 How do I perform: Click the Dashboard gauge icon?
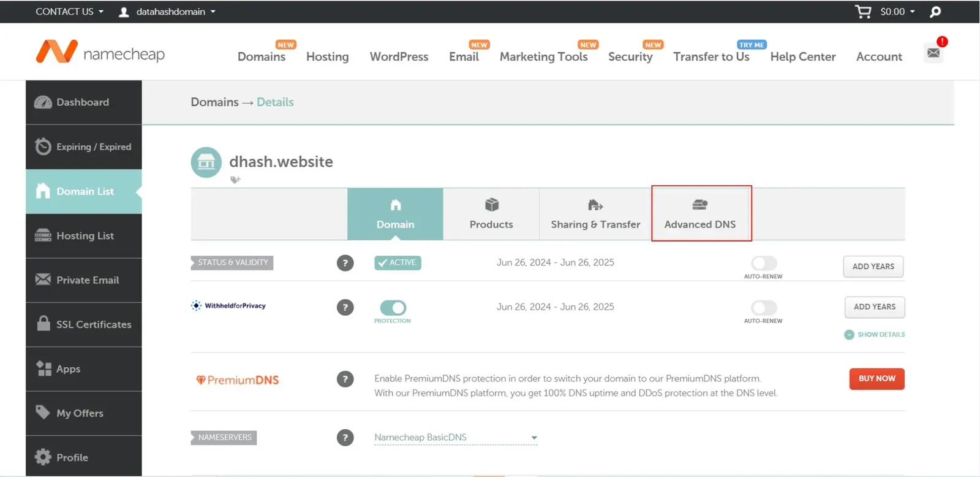click(43, 102)
